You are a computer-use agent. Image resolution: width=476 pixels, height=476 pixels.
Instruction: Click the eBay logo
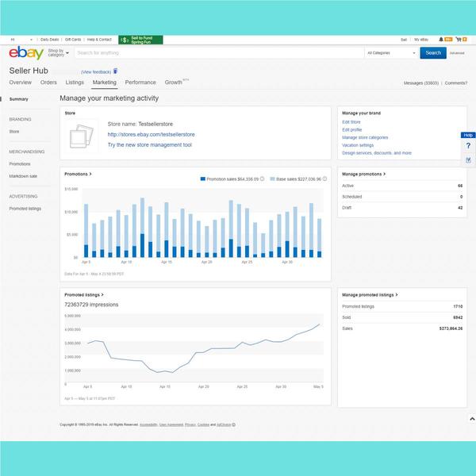(x=26, y=53)
